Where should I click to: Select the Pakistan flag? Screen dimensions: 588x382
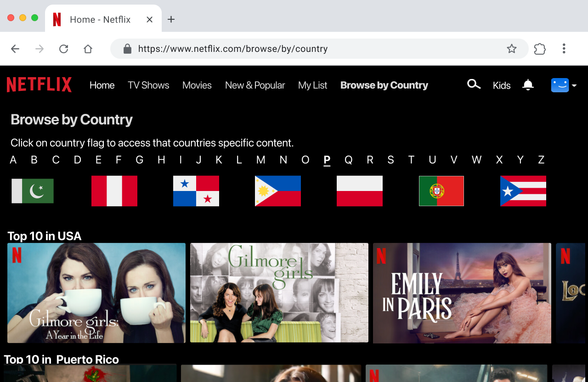point(33,191)
